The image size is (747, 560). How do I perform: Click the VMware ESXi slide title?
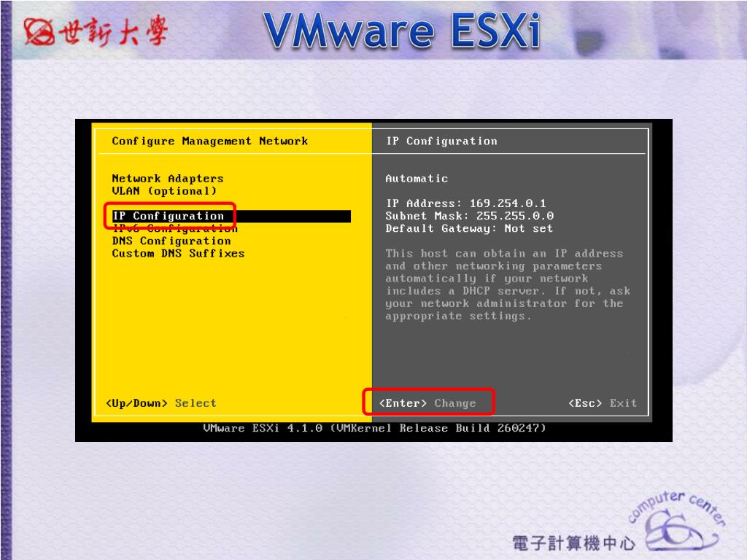403,31
